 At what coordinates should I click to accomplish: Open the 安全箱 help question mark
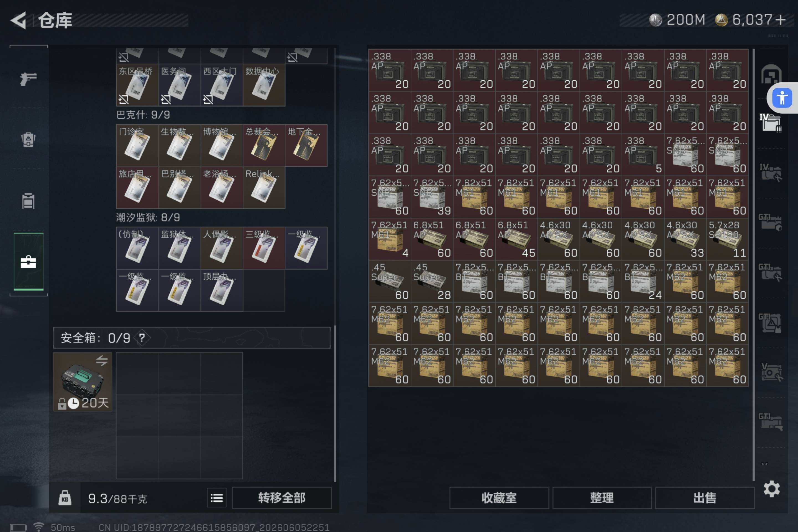pos(142,337)
